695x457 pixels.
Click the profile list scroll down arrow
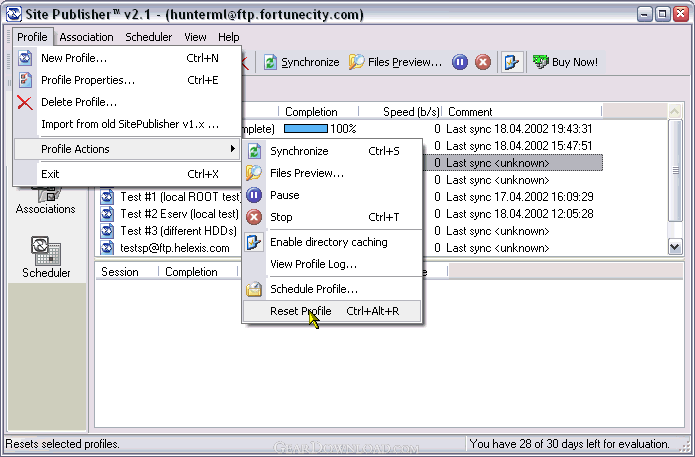point(675,247)
